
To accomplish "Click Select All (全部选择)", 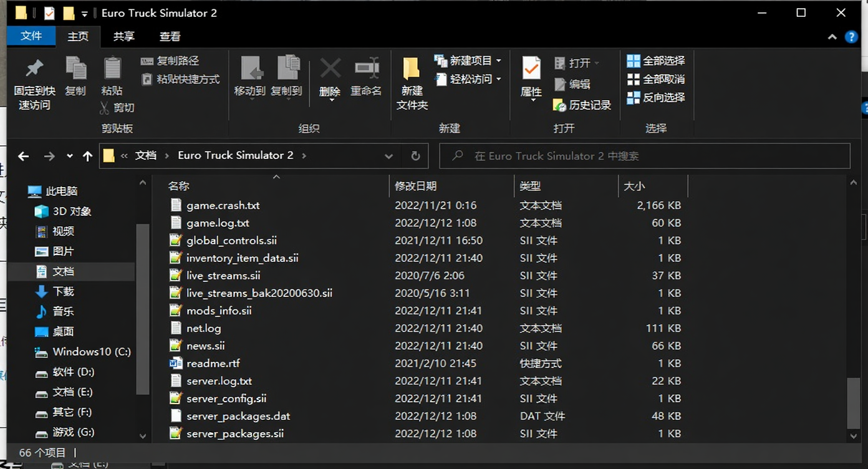I will coord(656,60).
